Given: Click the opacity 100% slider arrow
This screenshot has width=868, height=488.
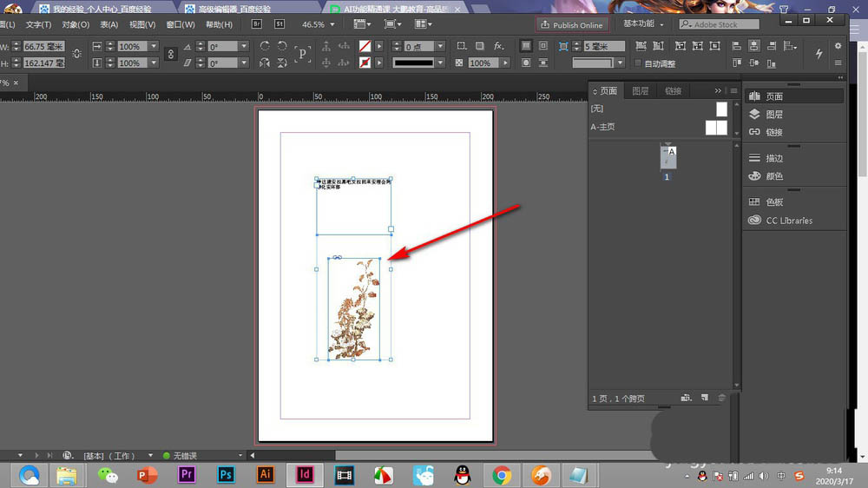Looking at the screenshot, I should (x=505, y=63).
